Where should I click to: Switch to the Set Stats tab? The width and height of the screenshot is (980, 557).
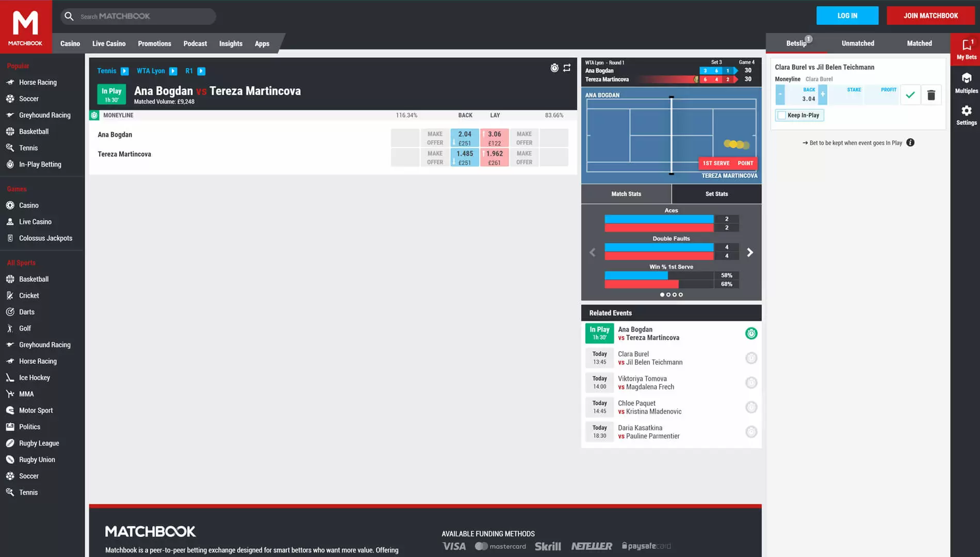coord(716,194)
